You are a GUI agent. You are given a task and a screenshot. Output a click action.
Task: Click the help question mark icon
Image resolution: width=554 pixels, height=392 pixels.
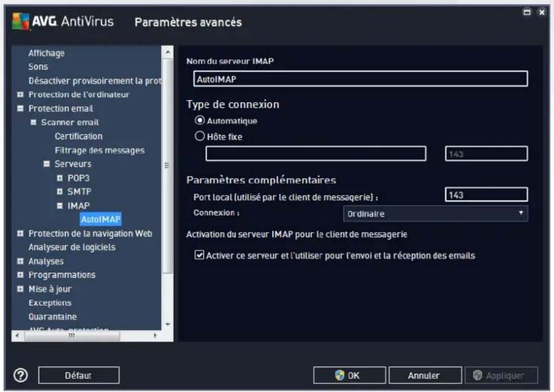[x=21, y=375]
